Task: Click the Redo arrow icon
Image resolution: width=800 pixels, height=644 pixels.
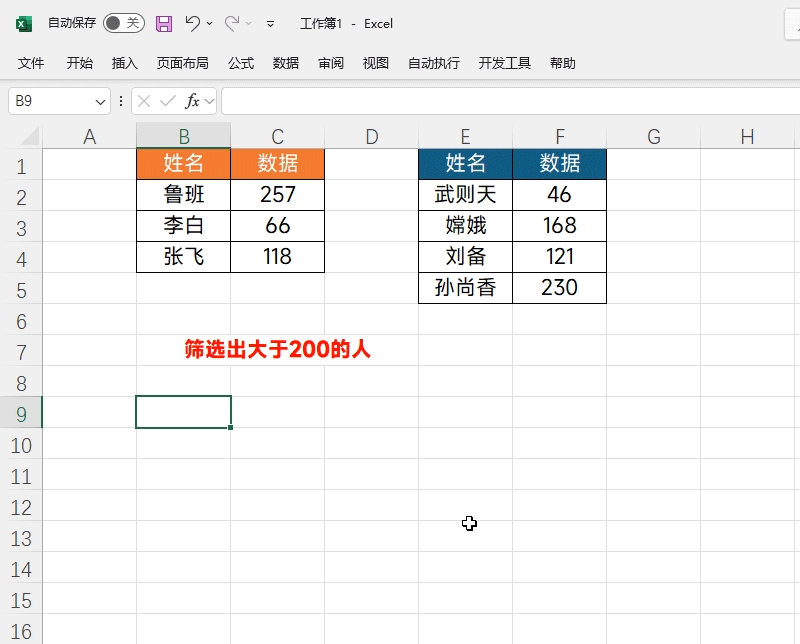Action: (232, 23)
